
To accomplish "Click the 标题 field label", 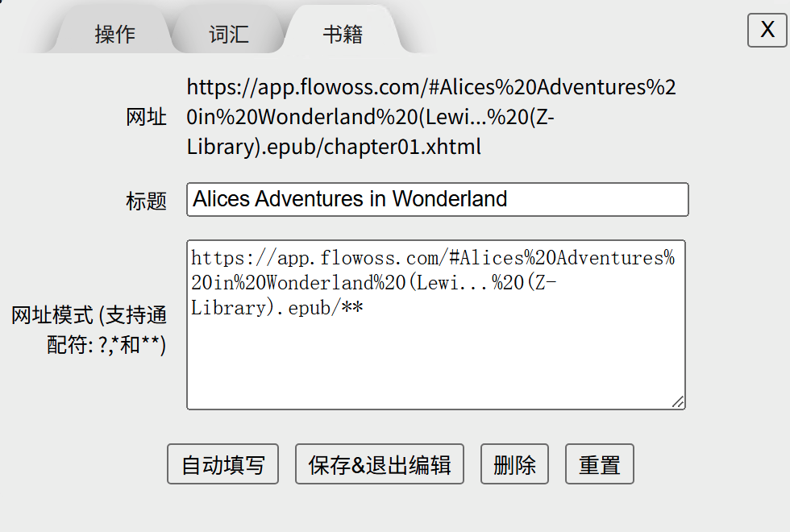I will pos(146,201).
